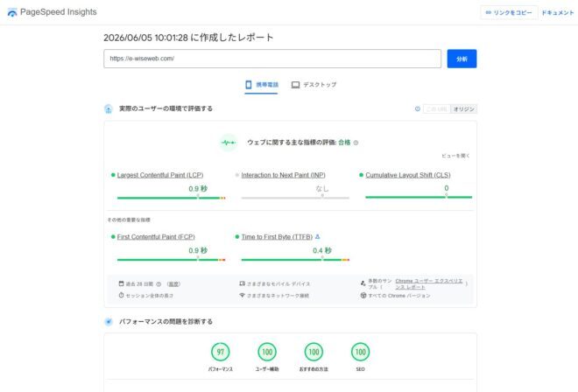578x392 pixels.
Task: Open Cumulative Layout Shift (CLS) link
Action: click(408, 175)
